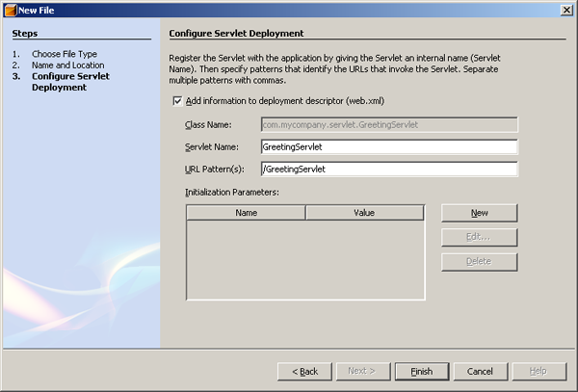Click the URL Pattern(s) text field
Image resolution: width=578 pixels, height=392 pixels.
coord(389,170)
